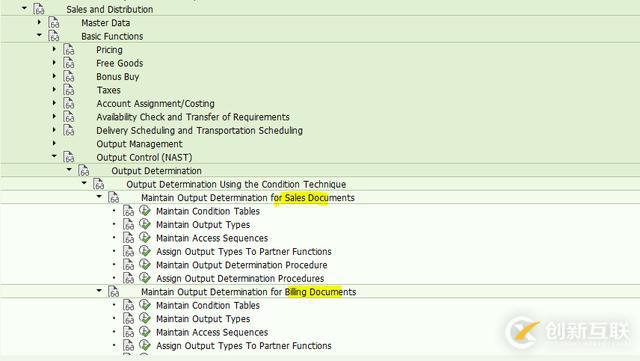Select Account Assignment/Costing text
The image size is (640, 361).
(156, 104)
